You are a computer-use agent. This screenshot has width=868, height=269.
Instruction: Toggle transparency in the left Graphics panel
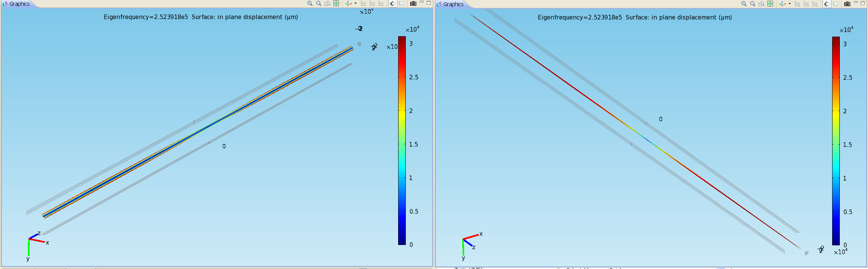tap(402, 3)
